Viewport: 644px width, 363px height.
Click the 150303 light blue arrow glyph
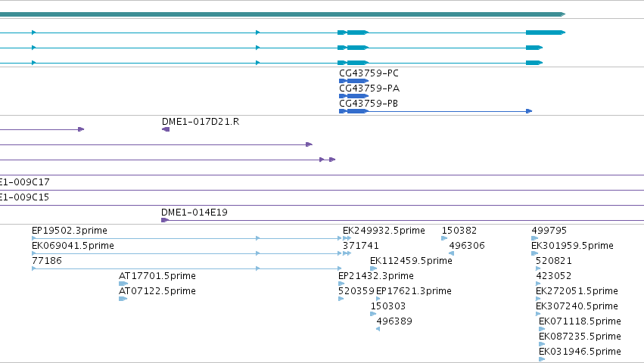pos(373,314)
